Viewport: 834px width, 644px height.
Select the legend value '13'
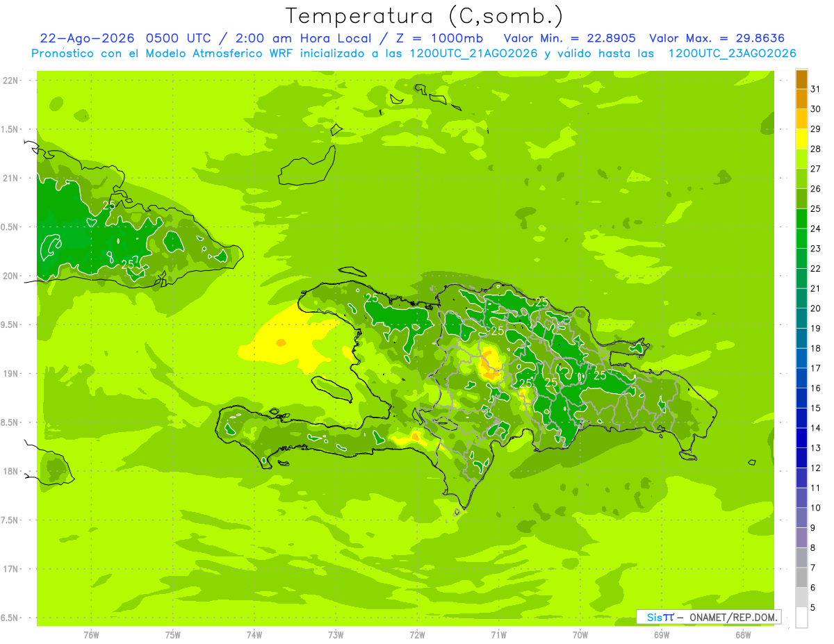[816, 448]
